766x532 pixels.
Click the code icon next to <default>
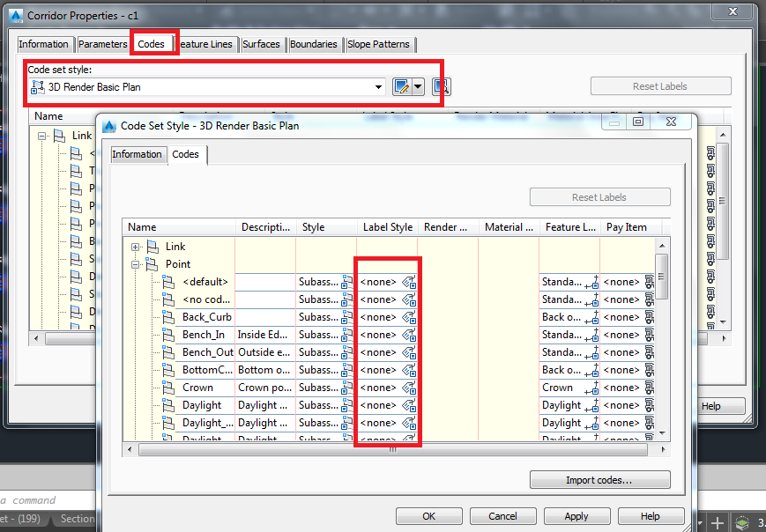168,281
